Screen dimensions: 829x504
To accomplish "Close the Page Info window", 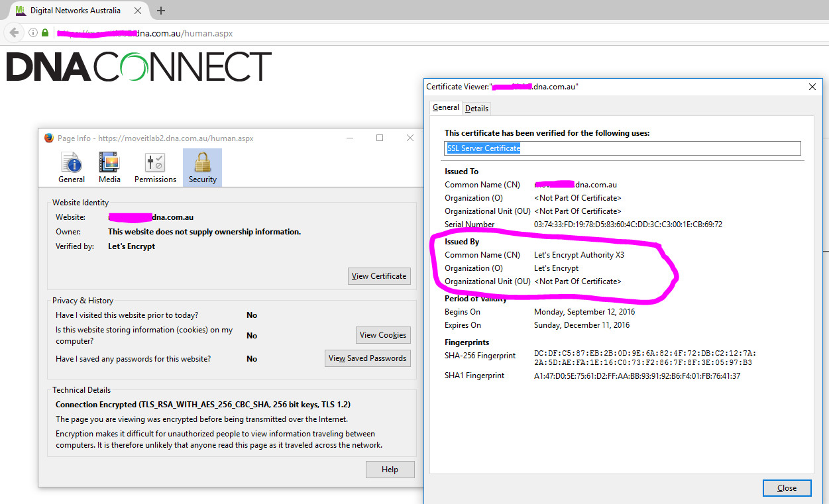I will (x=410, y=138).
